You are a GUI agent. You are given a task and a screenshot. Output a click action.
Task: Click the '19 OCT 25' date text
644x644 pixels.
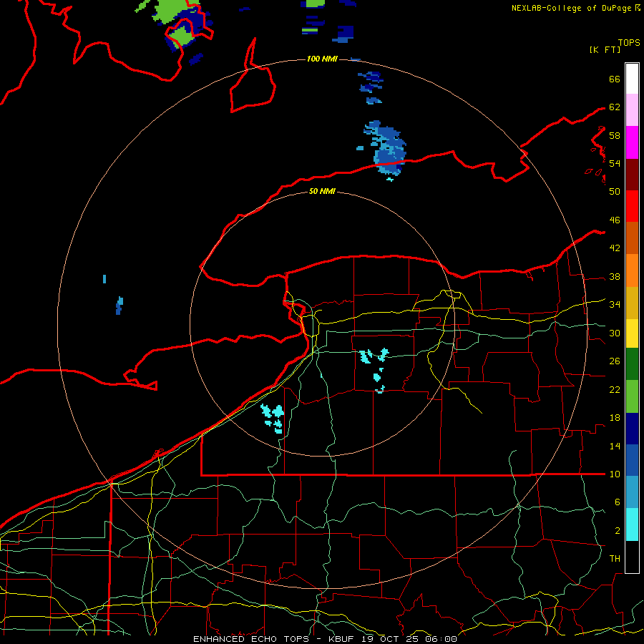point(389,639)
